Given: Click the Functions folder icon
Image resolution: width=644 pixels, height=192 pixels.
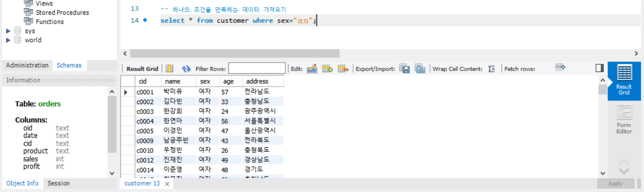Looking at the screenshot, I should [28, 22].
